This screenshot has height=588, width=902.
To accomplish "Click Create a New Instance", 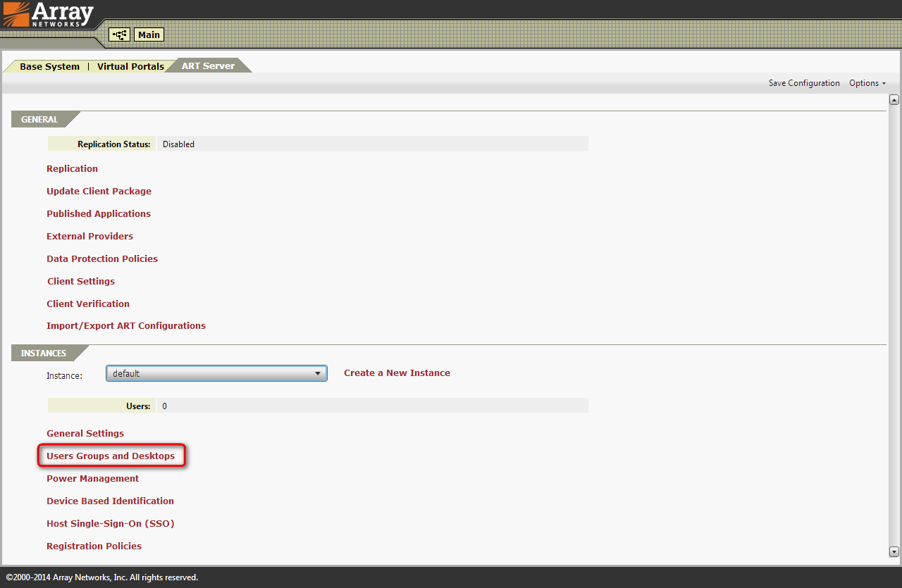I will pos(397,373).
